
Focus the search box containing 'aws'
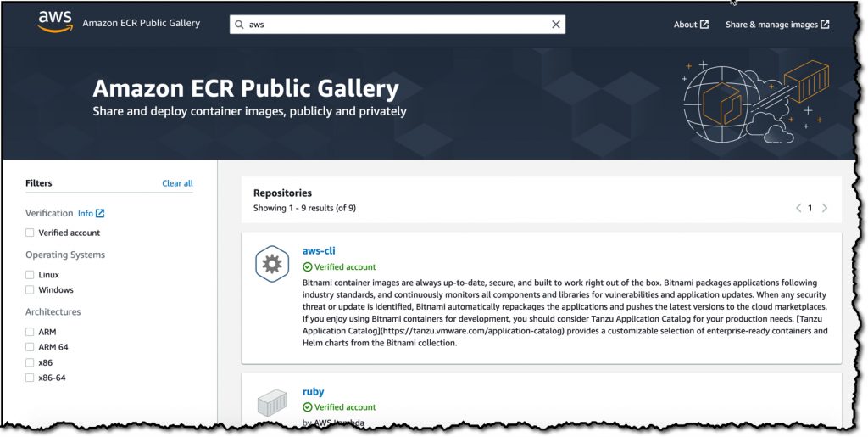[x=398, y=25]
